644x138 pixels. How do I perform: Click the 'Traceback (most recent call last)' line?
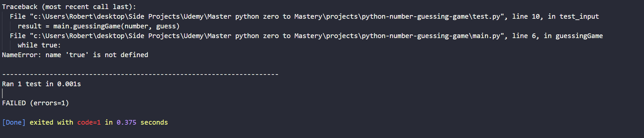[69, 7]
